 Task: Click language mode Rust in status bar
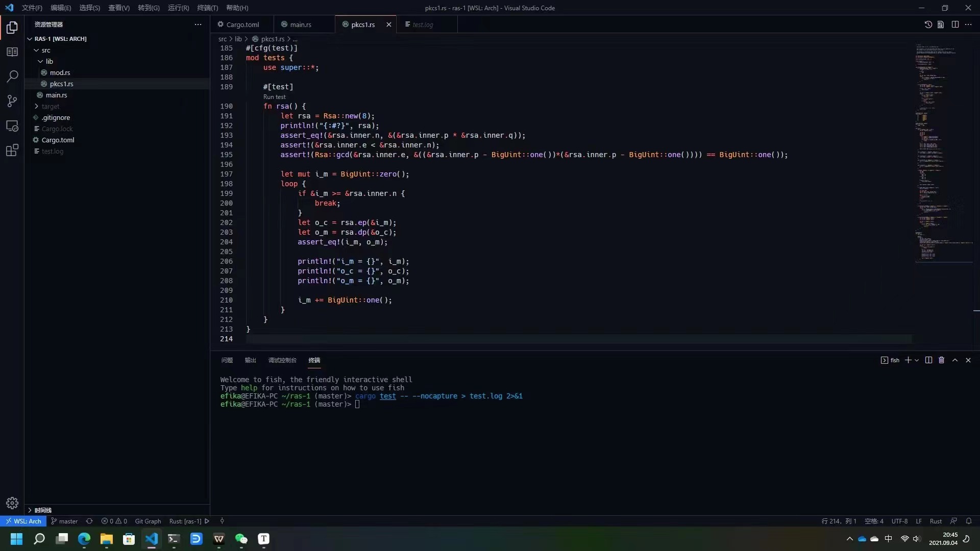pyautogui.click(x=936, y=521)
